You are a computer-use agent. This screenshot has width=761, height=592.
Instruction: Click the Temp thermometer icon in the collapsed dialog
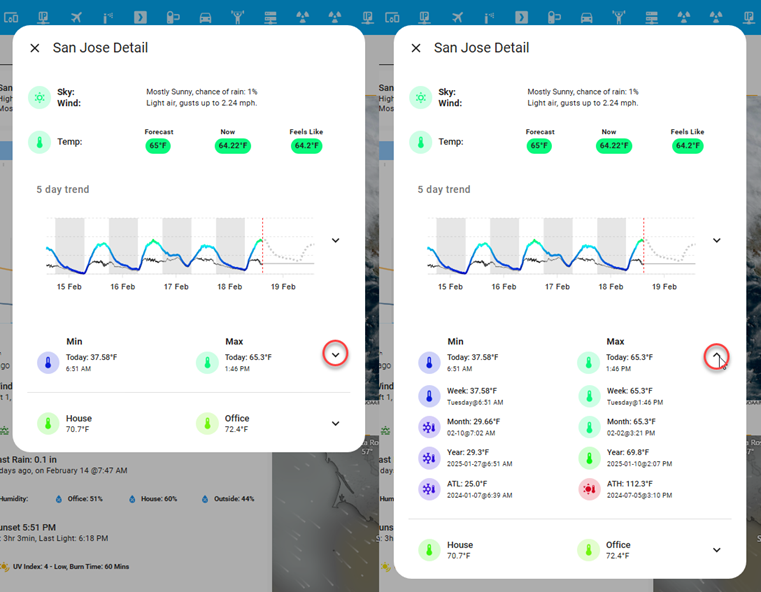40,142
